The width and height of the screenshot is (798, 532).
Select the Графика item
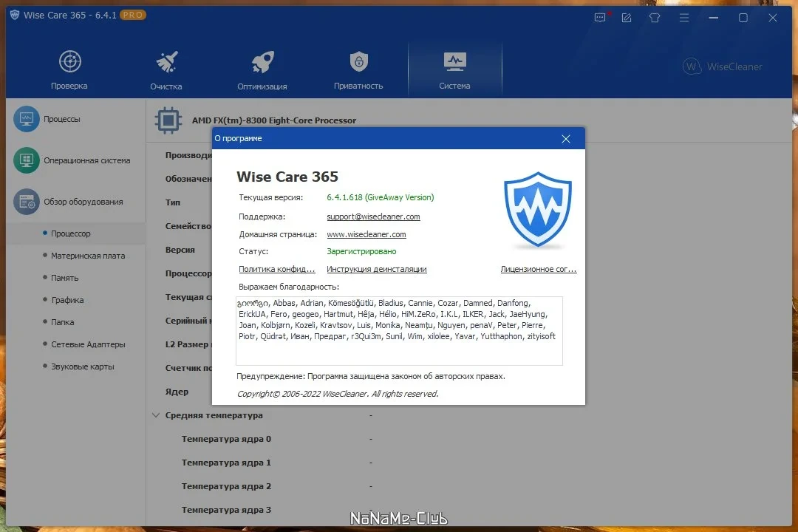(67, 300)
